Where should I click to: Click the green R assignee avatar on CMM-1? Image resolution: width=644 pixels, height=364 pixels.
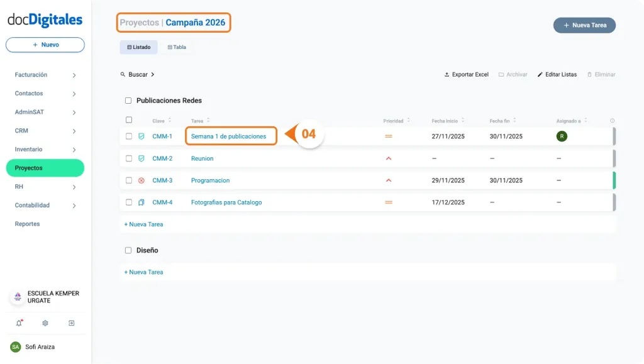[562, 135]
